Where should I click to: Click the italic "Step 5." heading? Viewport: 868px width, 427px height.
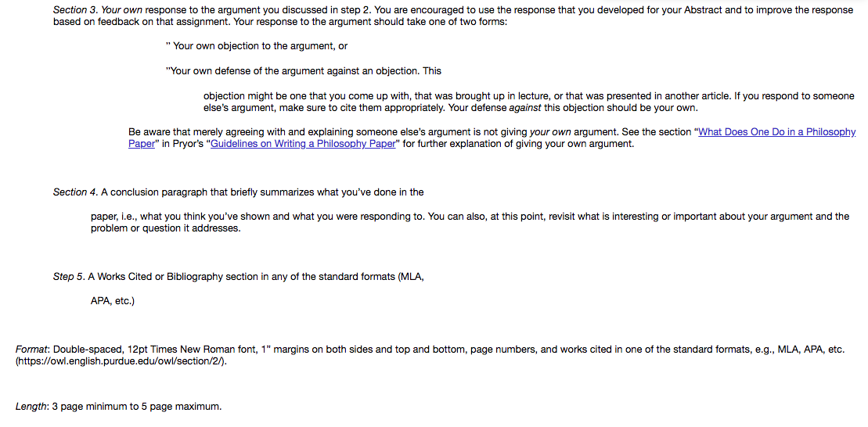(x=69, y=277)
